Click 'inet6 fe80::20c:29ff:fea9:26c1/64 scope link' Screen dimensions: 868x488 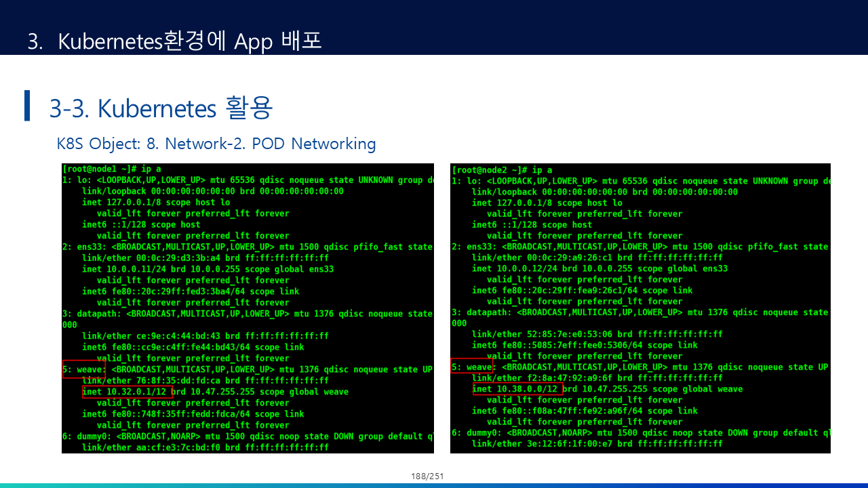[582, 290]
